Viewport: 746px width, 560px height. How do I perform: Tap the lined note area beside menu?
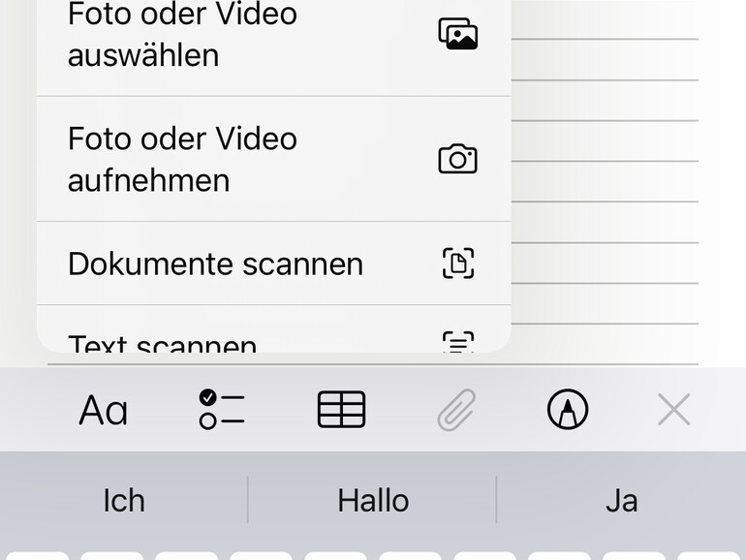point(605,181)
